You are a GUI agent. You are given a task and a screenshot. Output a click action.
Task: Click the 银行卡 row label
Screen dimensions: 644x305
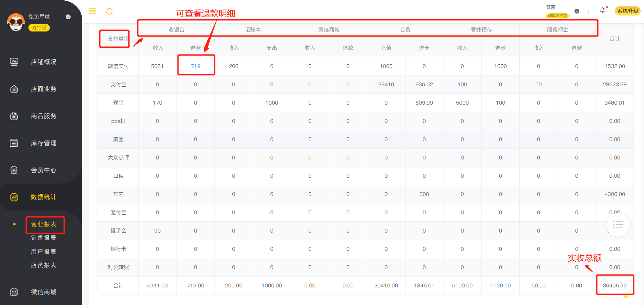click(x=118, y=249)
